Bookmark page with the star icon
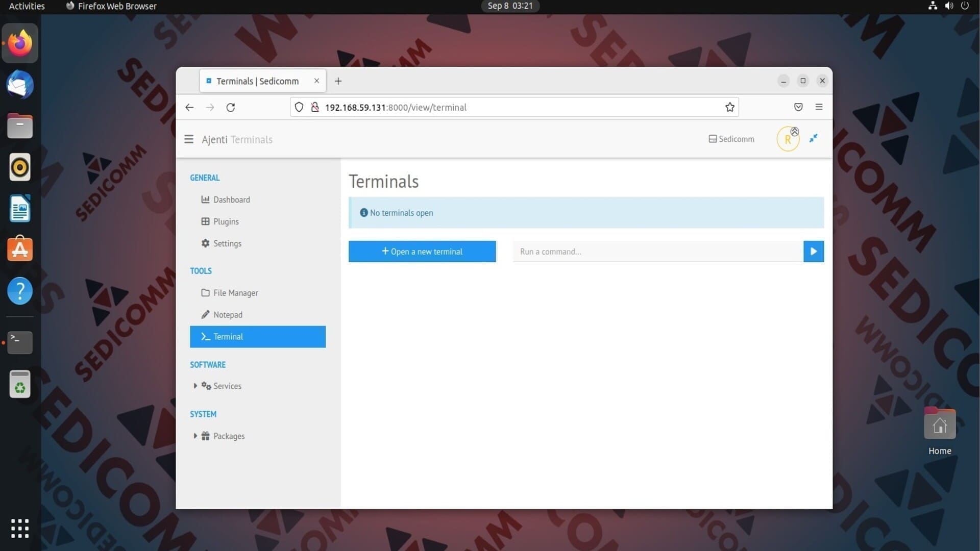The image size is (980, 551). pos(729,107)
